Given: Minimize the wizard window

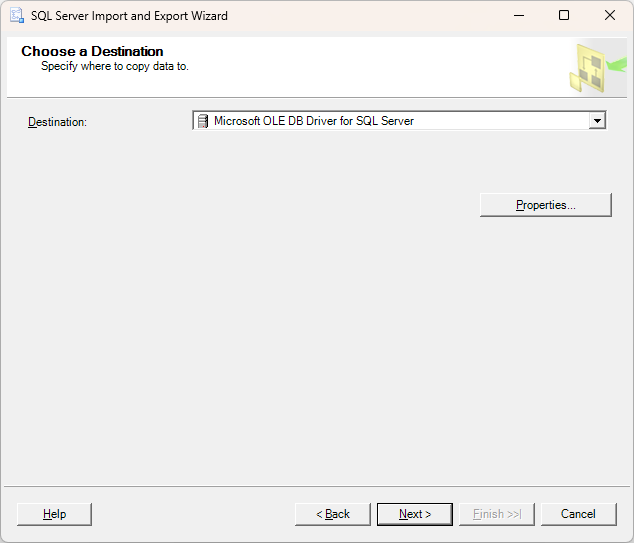Looking at the screenshot, I should tap(519, 16).
